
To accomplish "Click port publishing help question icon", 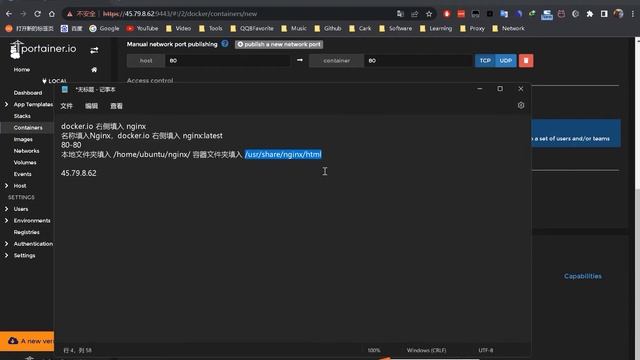I will [x=225, y=44].
